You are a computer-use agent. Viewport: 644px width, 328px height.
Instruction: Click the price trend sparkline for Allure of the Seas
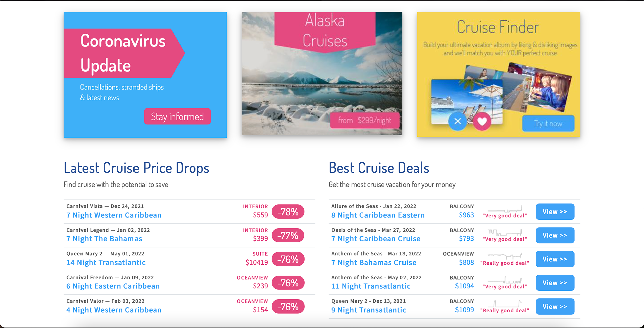(504, 209)
